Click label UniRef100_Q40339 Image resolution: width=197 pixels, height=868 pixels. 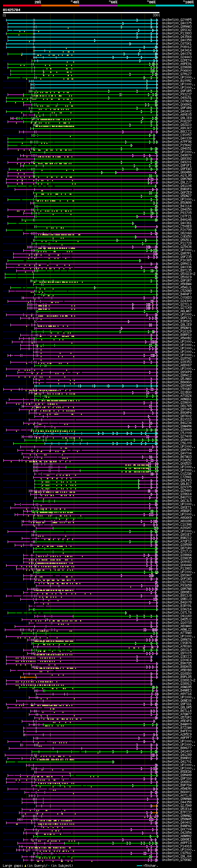pos(177,138)
